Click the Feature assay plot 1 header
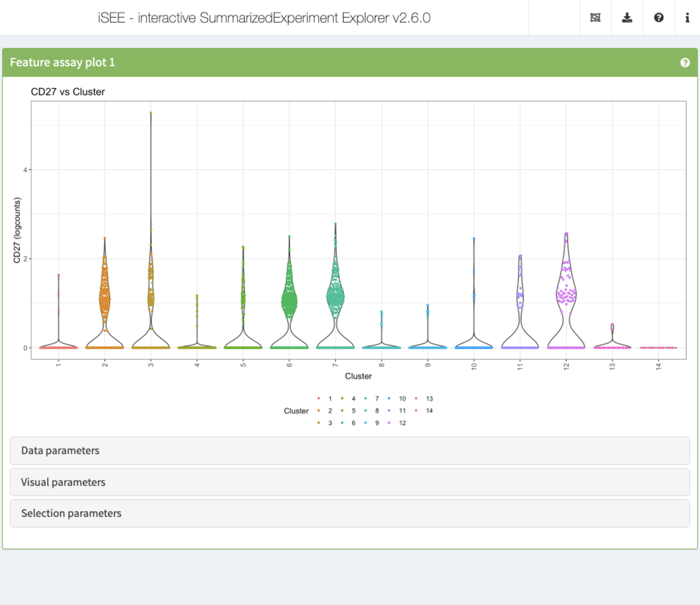 click(350, 62)
